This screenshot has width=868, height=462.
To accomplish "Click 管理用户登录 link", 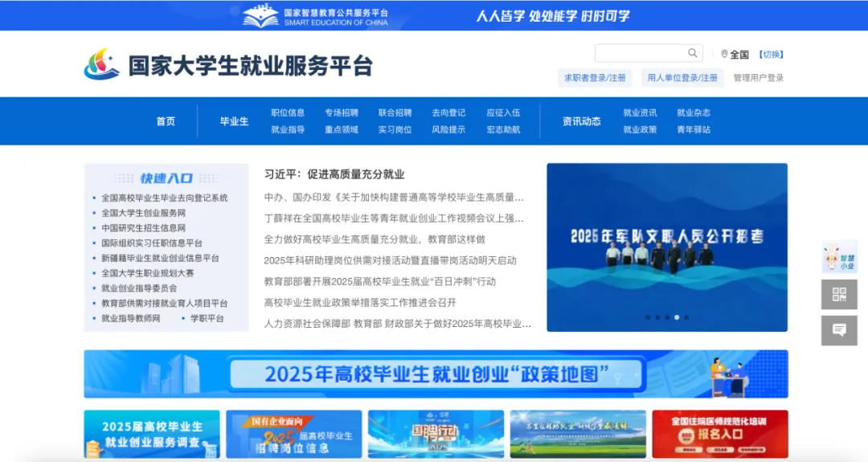I will tap(759, 78).
